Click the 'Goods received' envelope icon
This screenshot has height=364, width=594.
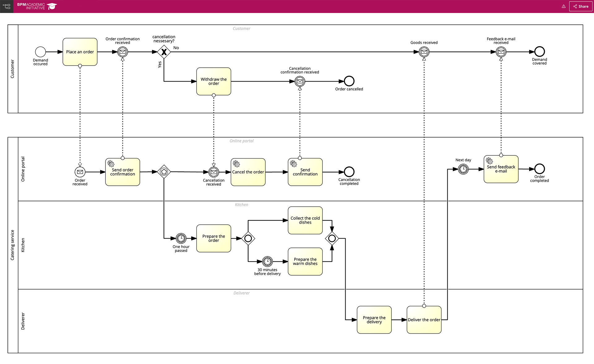424,52
